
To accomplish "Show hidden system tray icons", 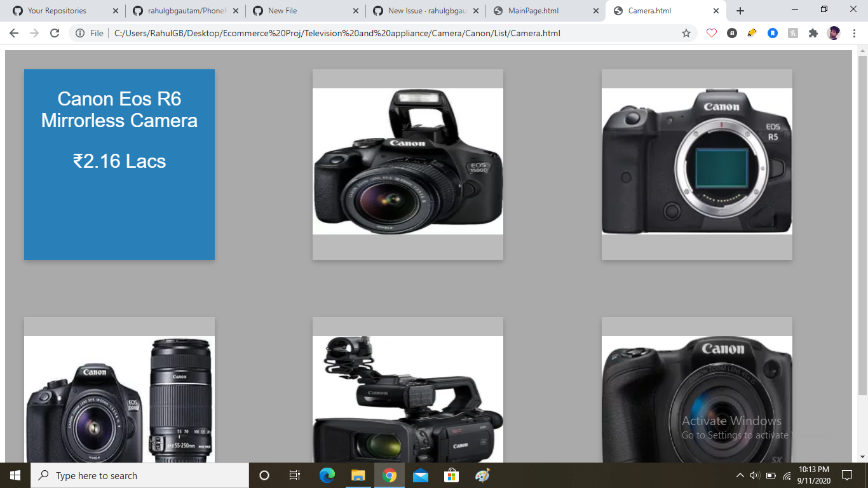I will (740, 475).
